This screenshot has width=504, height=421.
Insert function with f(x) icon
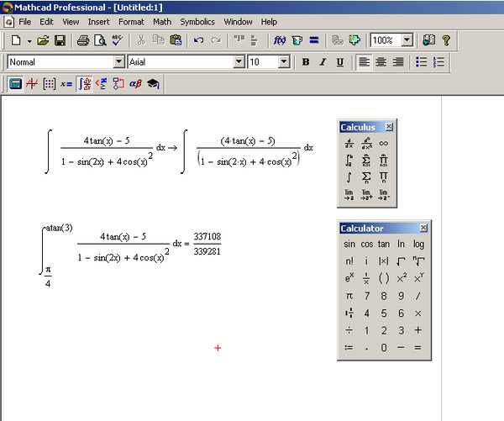point(280,40)
